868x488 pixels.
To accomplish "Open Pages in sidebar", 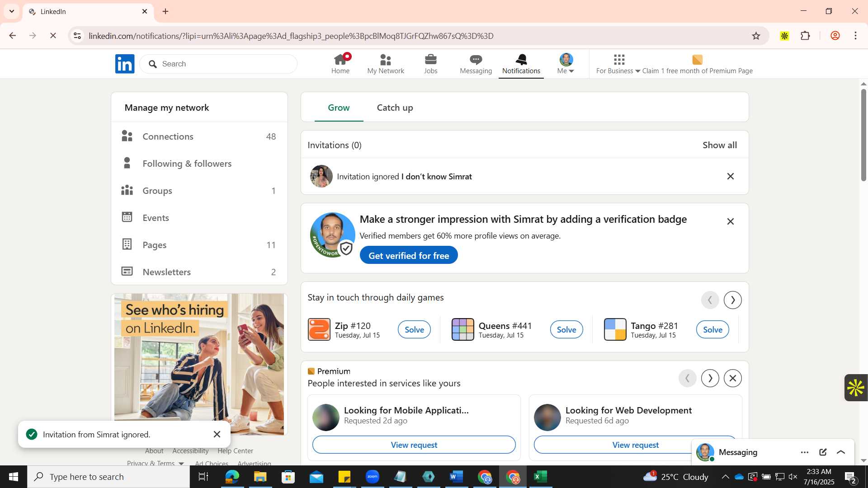I will (199, 245).
